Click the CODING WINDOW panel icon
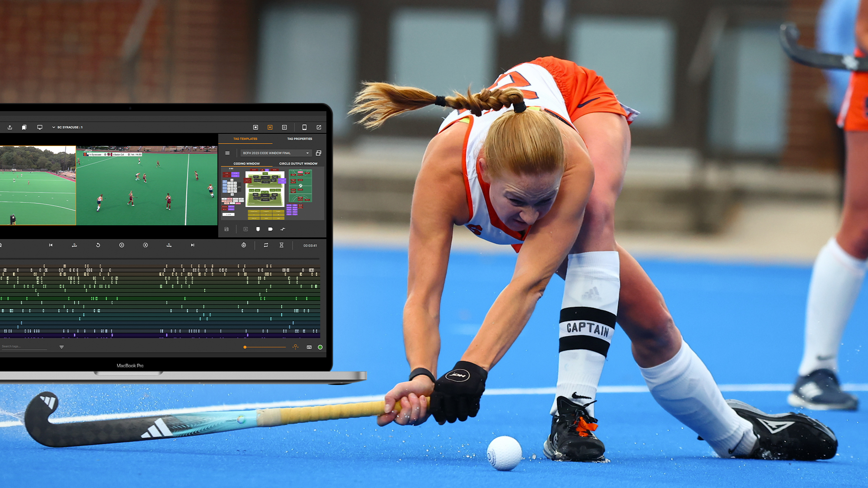 point(247,164)
